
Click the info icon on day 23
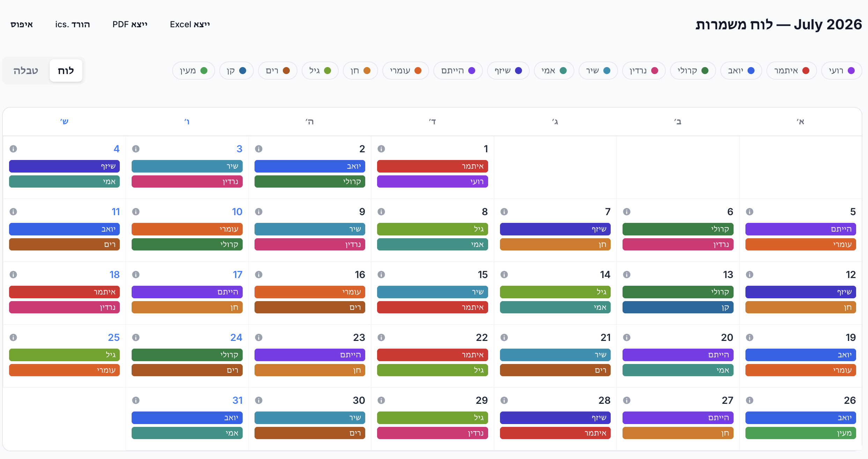pyautogui.click(x=259, y=337)
